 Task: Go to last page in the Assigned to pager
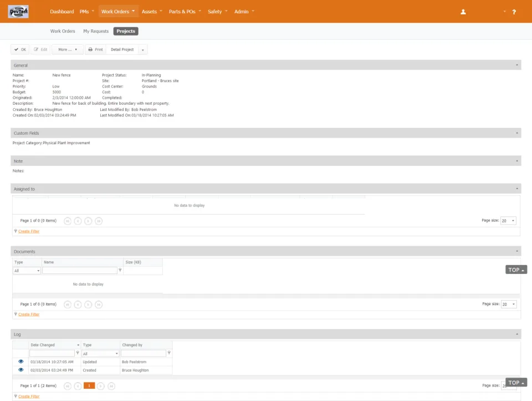99,221
